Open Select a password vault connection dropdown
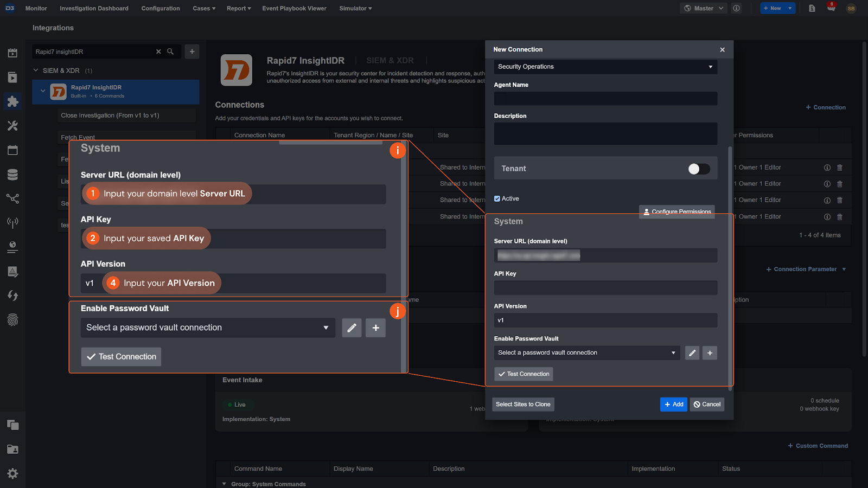The width and height of the screenshot is (868, 488). click(x=587, y=352)
